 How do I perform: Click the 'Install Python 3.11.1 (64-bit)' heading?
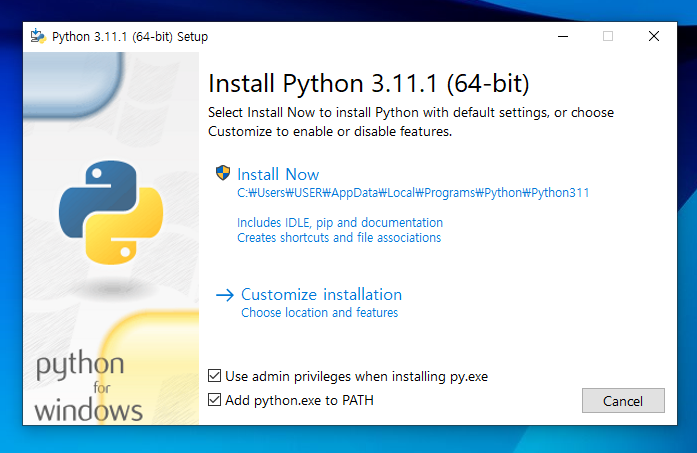[369, 84]
